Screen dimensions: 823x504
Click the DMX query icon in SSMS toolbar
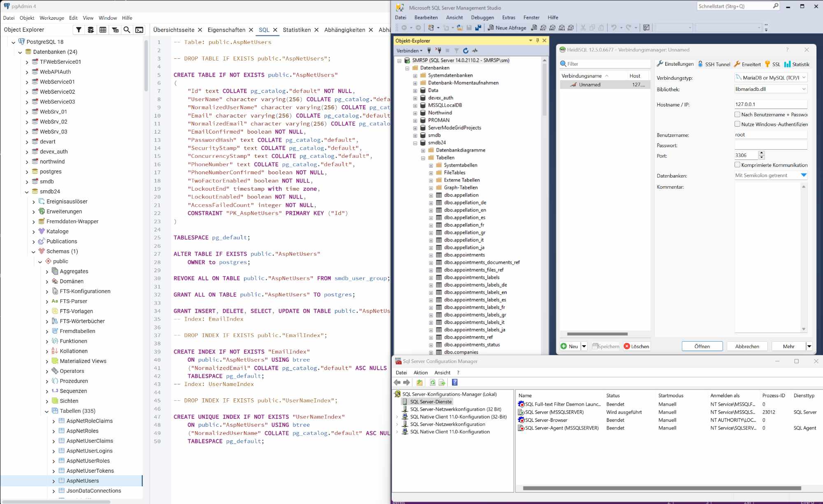[x=552, y=28]
